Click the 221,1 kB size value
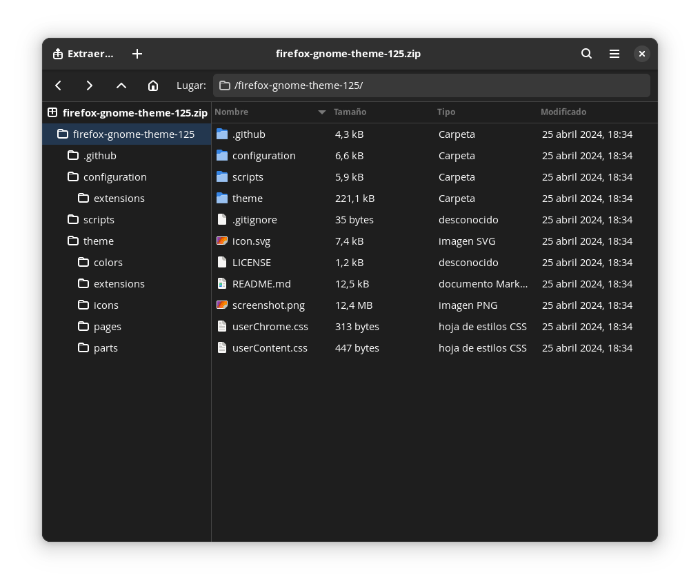This screenshot has width=700, height=588. point(355,199)
